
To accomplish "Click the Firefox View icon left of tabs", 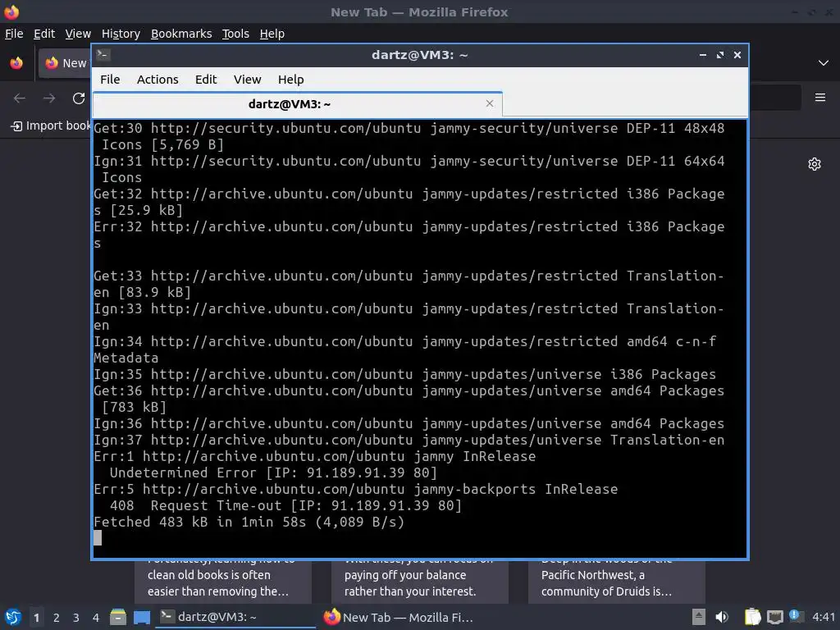I will 16,63.
